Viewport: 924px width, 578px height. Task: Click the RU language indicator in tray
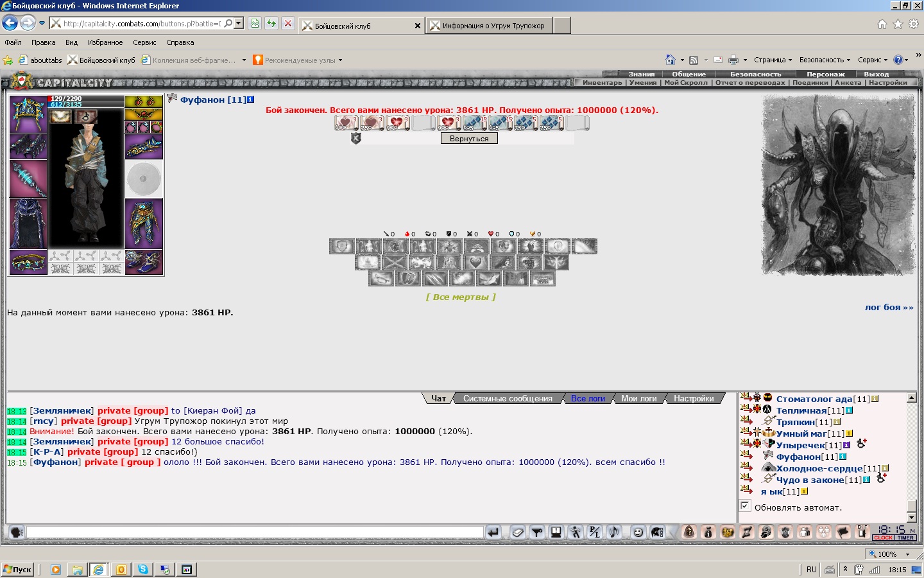click(x=812, y=569)
